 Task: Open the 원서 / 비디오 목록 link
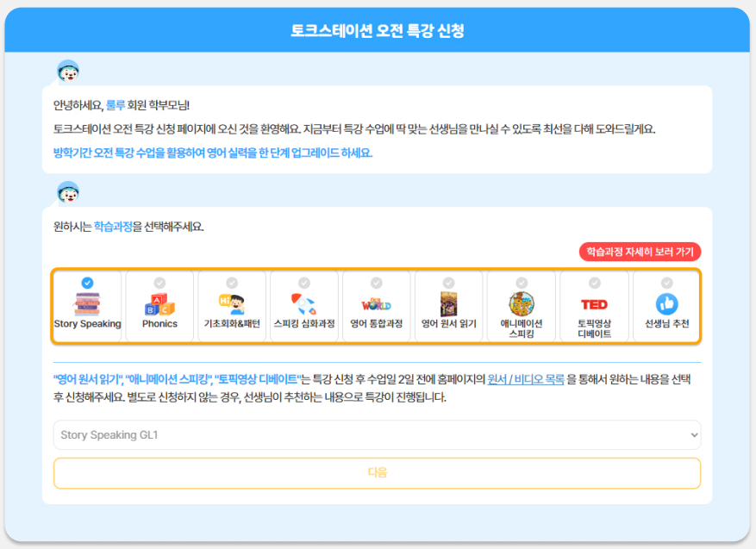(x=526, y=379)
